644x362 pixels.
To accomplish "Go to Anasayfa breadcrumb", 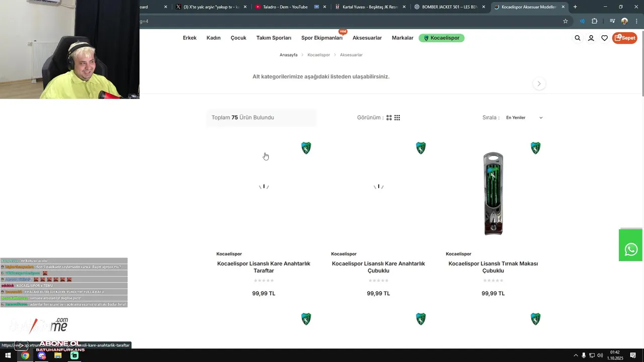I will pyautogui.click(x=288, y=55).
